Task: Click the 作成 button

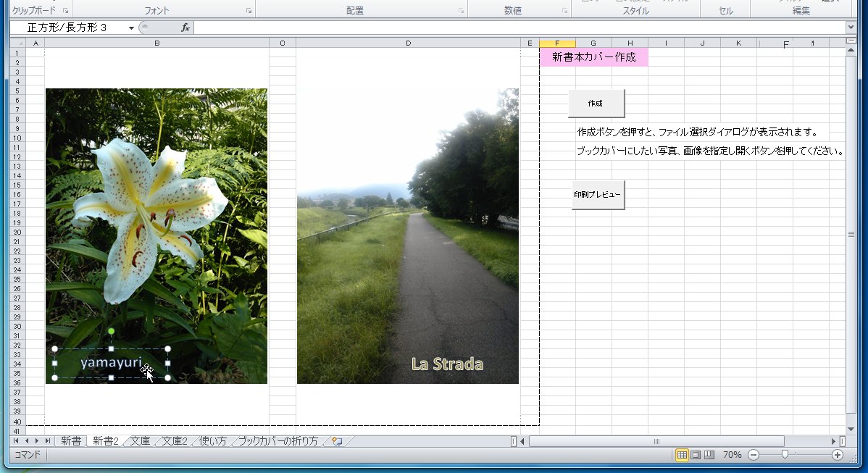Action: click(596, 104)
